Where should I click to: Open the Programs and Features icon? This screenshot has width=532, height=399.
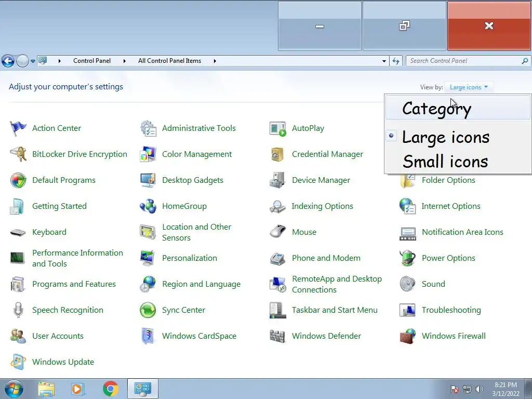[18, 284]
